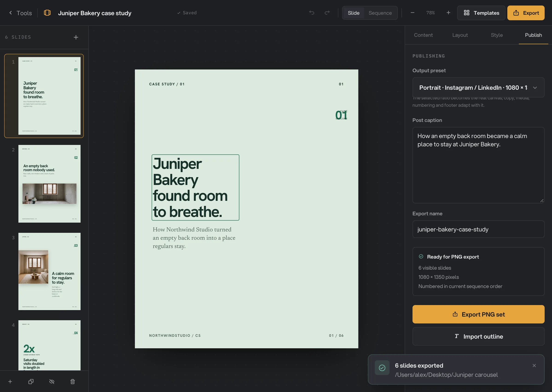Delete the selected slide
Viewport: 552px width, 392px height.
pyautogui.click(x=73, y=381)
